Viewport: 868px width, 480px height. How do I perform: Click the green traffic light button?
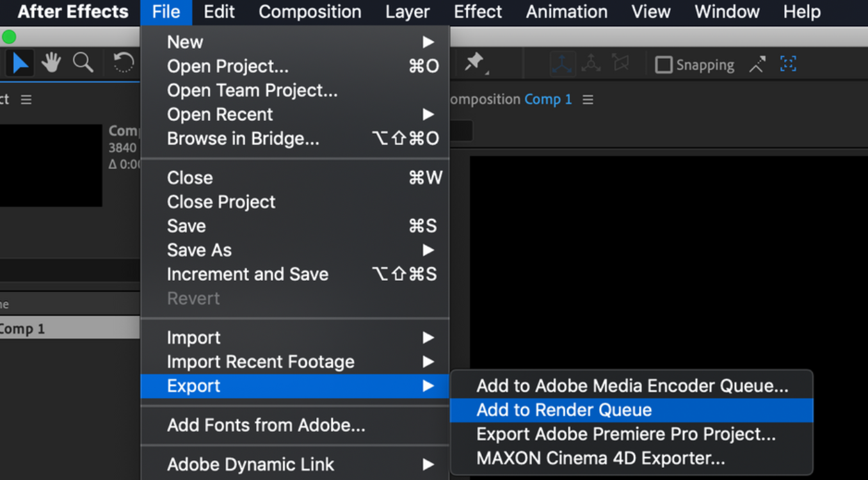[x=9, y=36]
